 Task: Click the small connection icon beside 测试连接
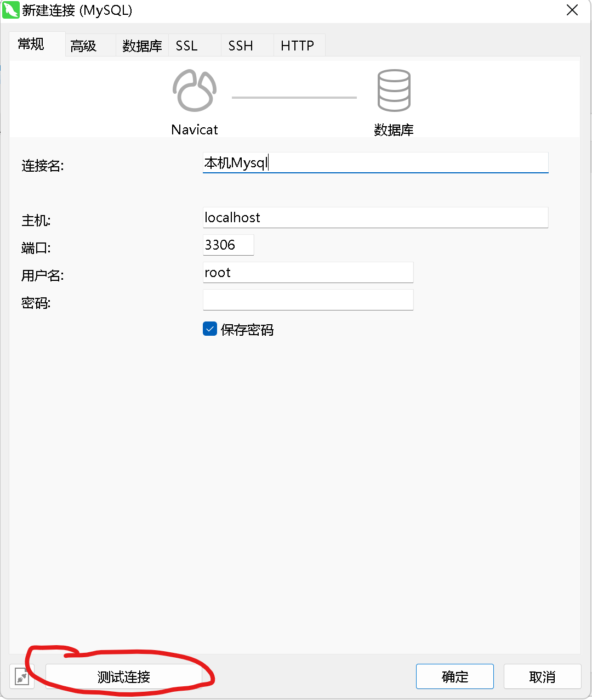click(22, 676)
